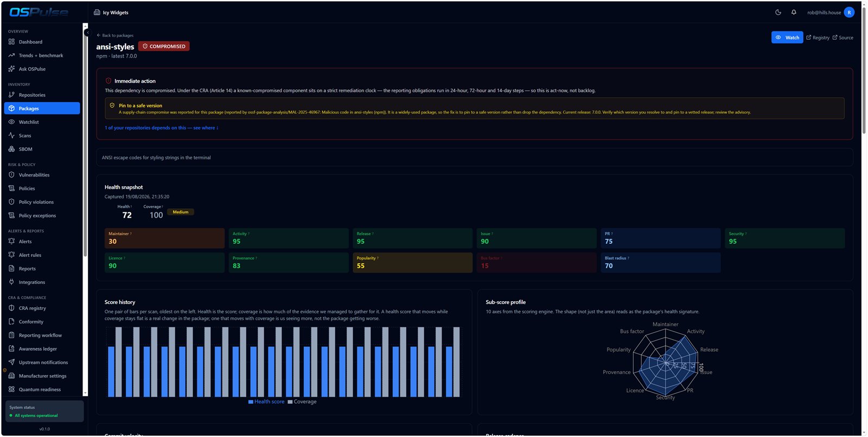The width and height of the screenshot is (868, 437).
Task: Open the Issue score tooltip
Action: coord(492,234)
